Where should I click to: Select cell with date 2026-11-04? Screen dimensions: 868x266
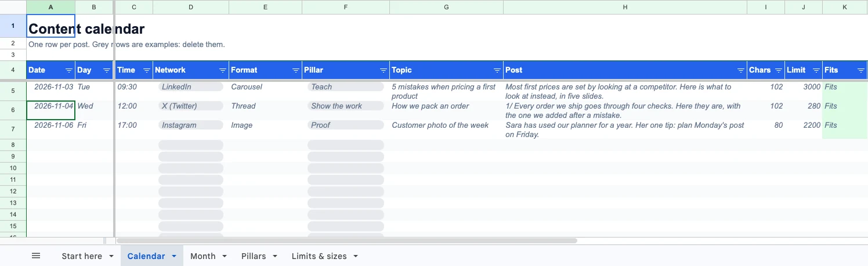coord(51,110)
